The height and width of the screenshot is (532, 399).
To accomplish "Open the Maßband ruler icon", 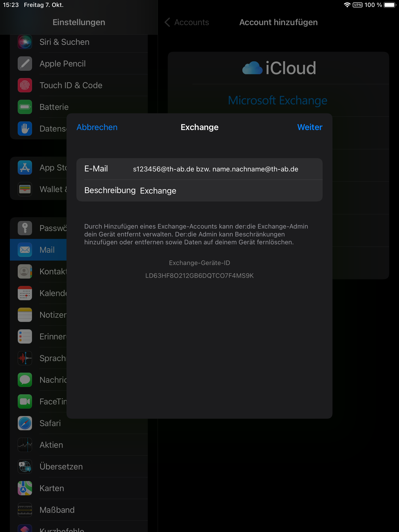I will tap(25, 510).
